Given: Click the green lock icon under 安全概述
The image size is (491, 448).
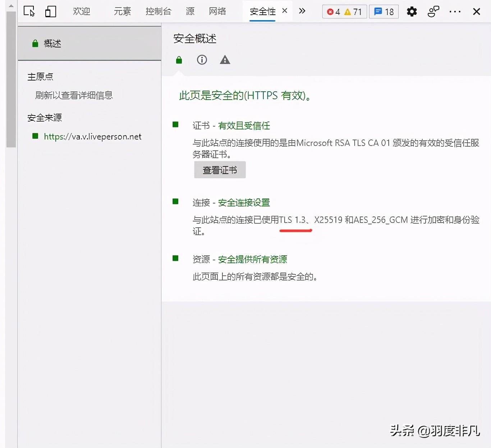Looking at the screenshot, I should 179,60.
